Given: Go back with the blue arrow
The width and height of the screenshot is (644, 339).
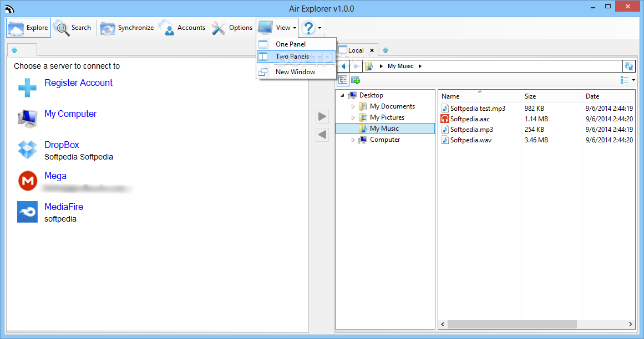Looking at the screenshot, I should point(344,66).
